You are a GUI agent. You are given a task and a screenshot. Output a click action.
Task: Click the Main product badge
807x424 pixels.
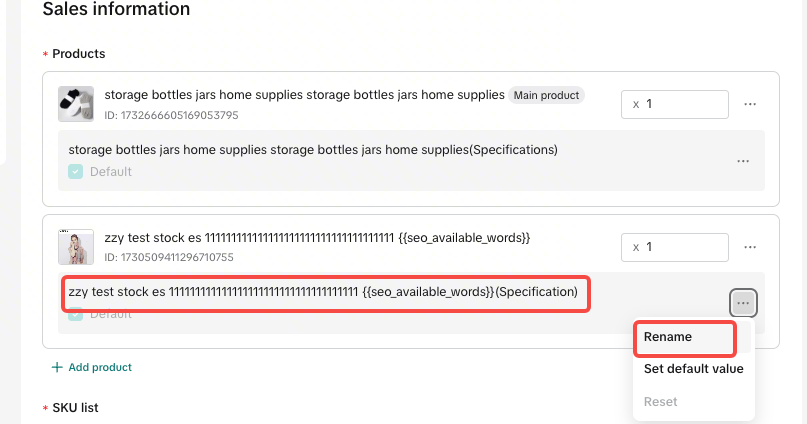(x=546, y=95)
